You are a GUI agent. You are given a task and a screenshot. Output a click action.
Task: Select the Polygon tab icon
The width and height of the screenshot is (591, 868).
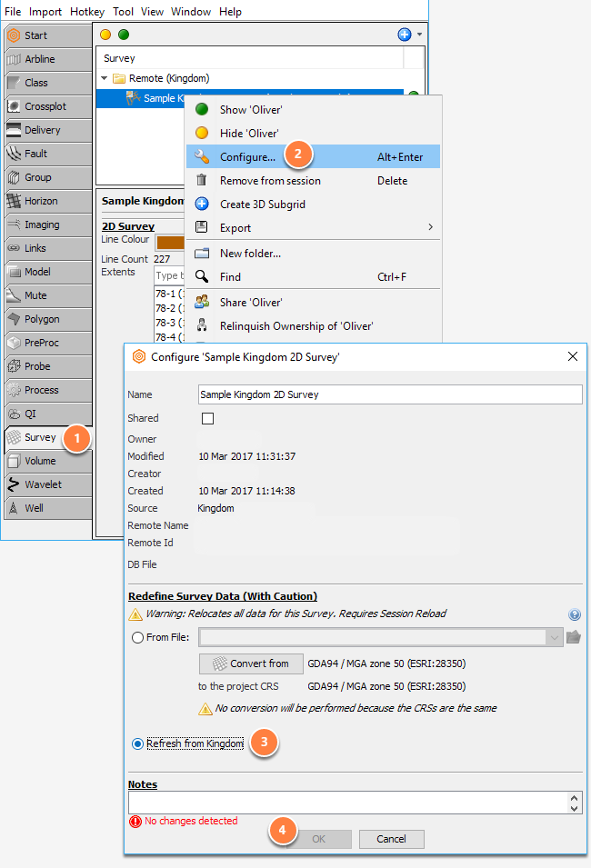(x=14, y=319)
